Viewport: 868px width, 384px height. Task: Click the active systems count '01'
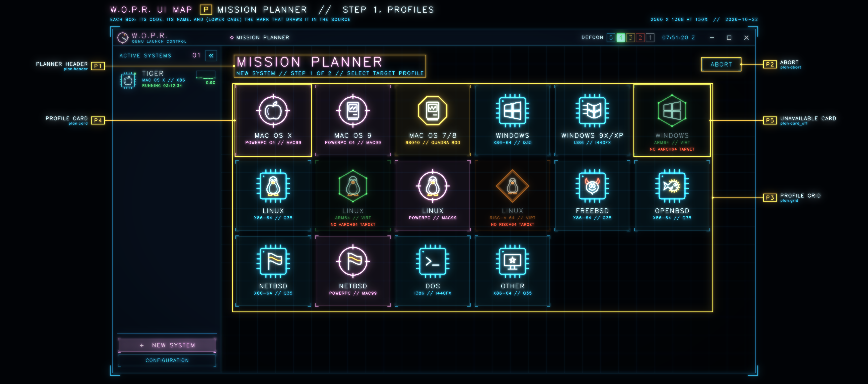pyautogui.click(x=196, y=55)
